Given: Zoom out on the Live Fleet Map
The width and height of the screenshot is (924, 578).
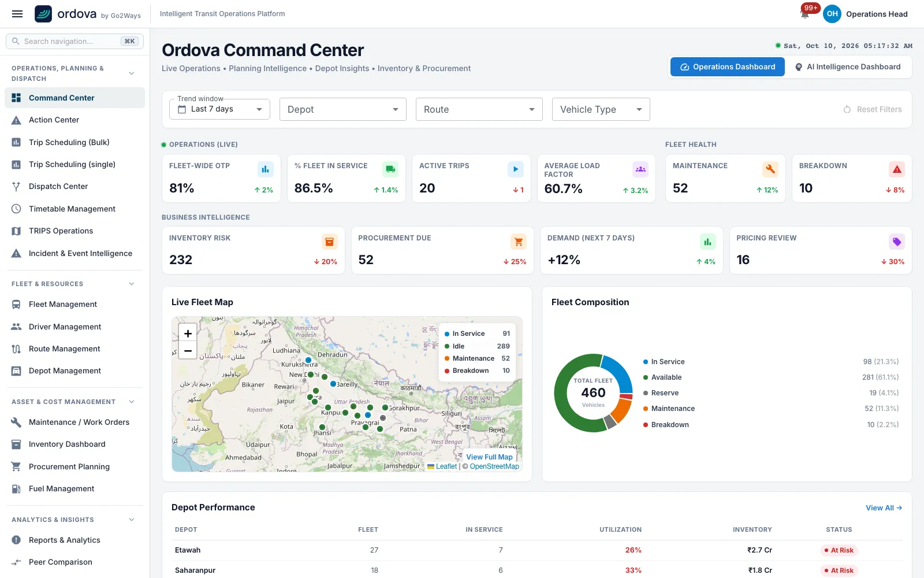Looking at the screenshot, I should (188, 350).
